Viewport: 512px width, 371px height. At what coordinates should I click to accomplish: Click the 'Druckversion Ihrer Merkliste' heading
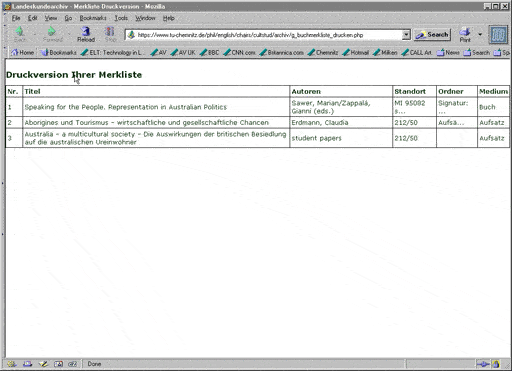74,75
